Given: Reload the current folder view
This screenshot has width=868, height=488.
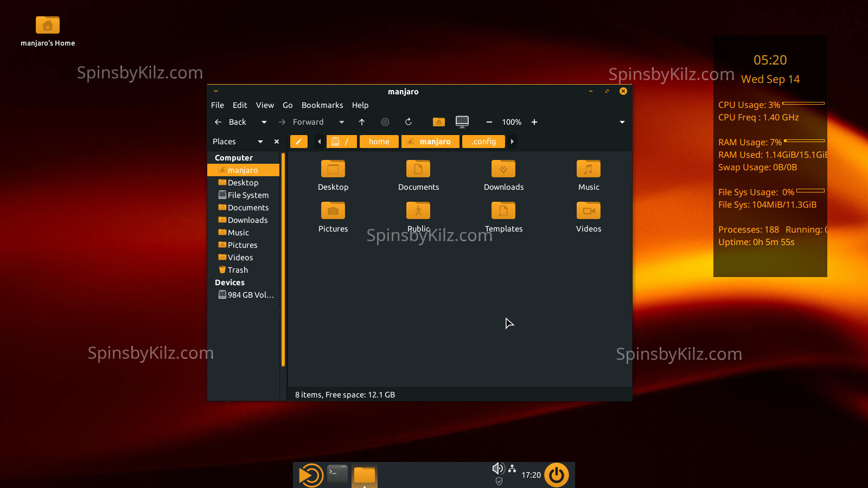Looking at the screenshot, I should 409,122.
